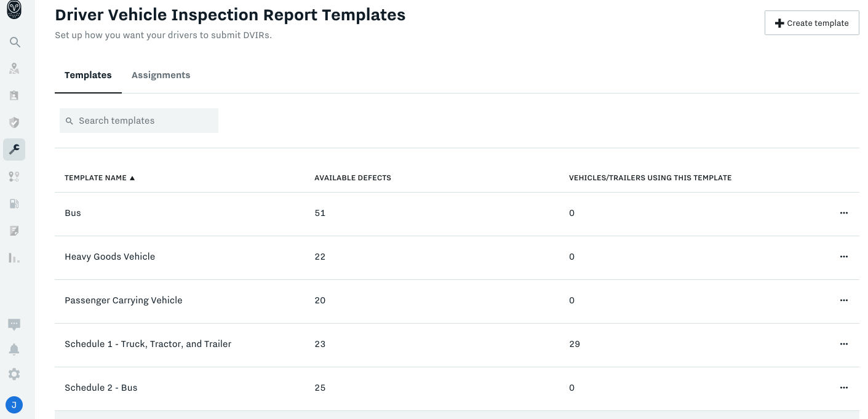This screenshot has width=868, height=419.
Task: Open the Reports bar chart icon
Action: 14,258
